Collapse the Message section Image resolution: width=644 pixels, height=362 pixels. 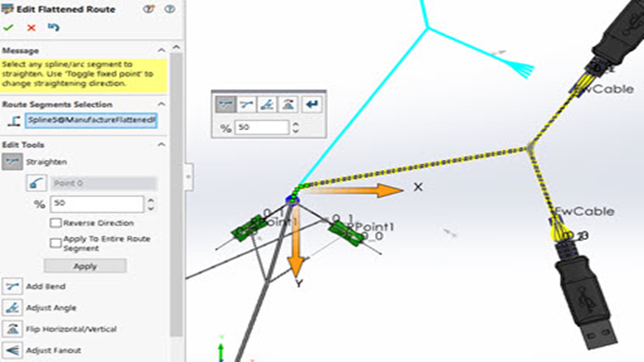tap(161, 51)
